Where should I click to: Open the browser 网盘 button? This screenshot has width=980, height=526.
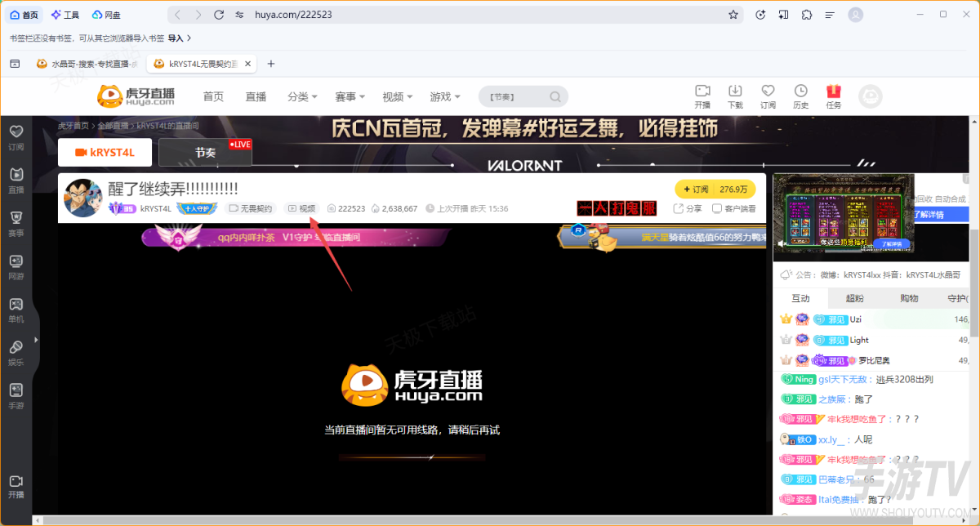(x=108, y=15)
